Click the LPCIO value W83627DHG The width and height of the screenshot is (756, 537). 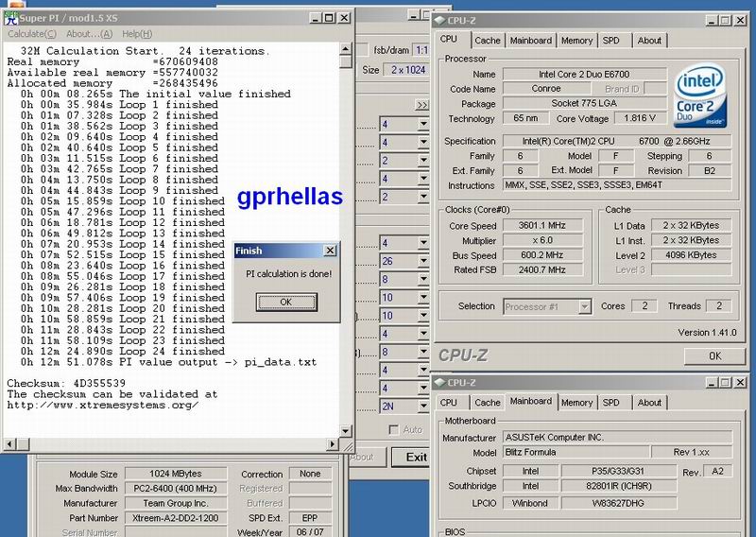click(x=619, y=503)
